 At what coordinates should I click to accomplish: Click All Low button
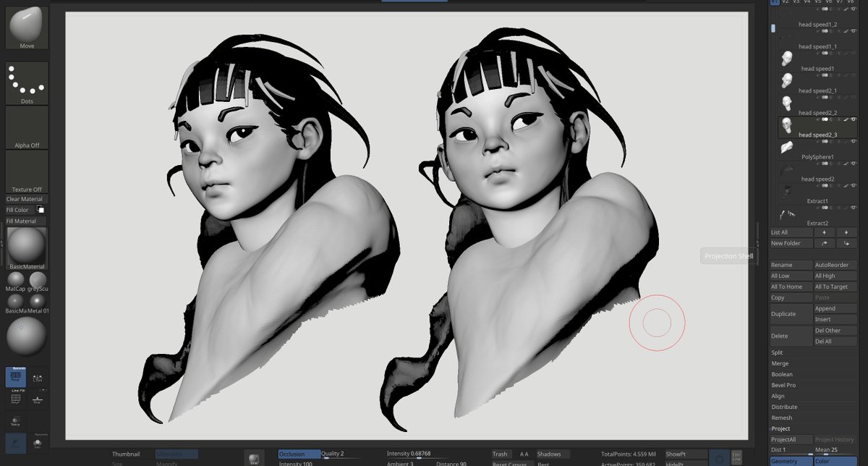point(791,276)
